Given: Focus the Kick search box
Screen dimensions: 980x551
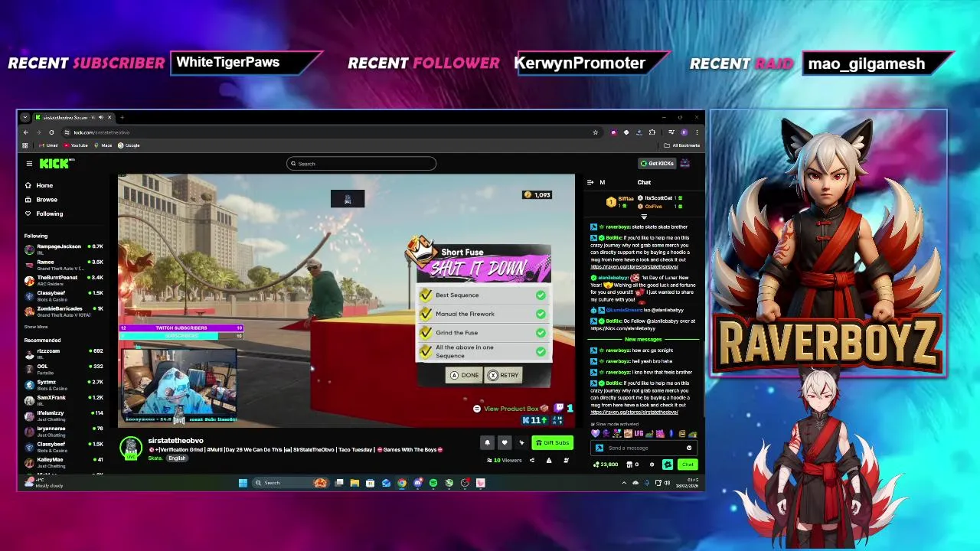Looking at the screenshot, I should pos(361,164).
